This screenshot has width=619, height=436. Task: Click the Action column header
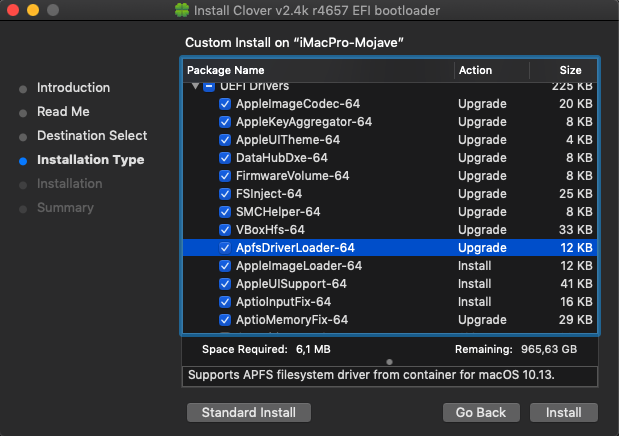(475, 70)
